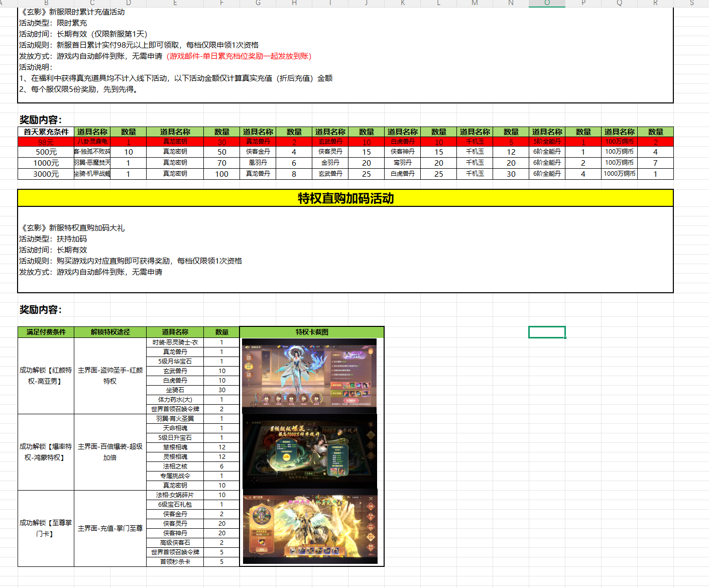Select the 首天累充条件 header cell

46,132
